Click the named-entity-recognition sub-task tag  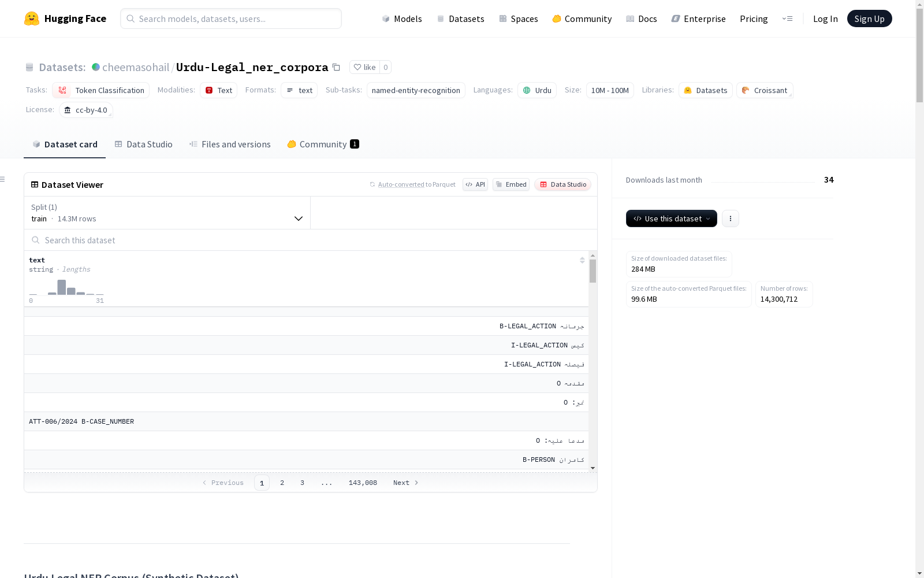pos(416,90)
